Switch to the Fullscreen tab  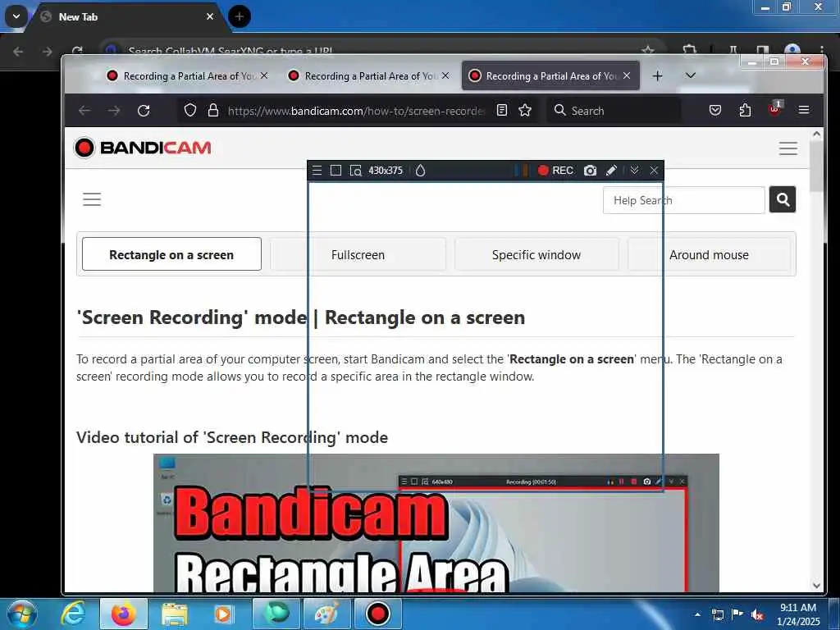click(x=358, y=254)
